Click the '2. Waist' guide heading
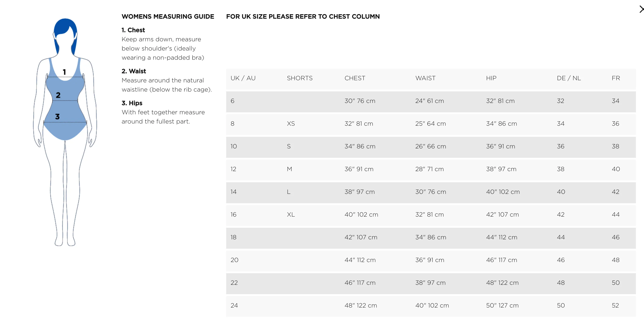 point(134,71)
